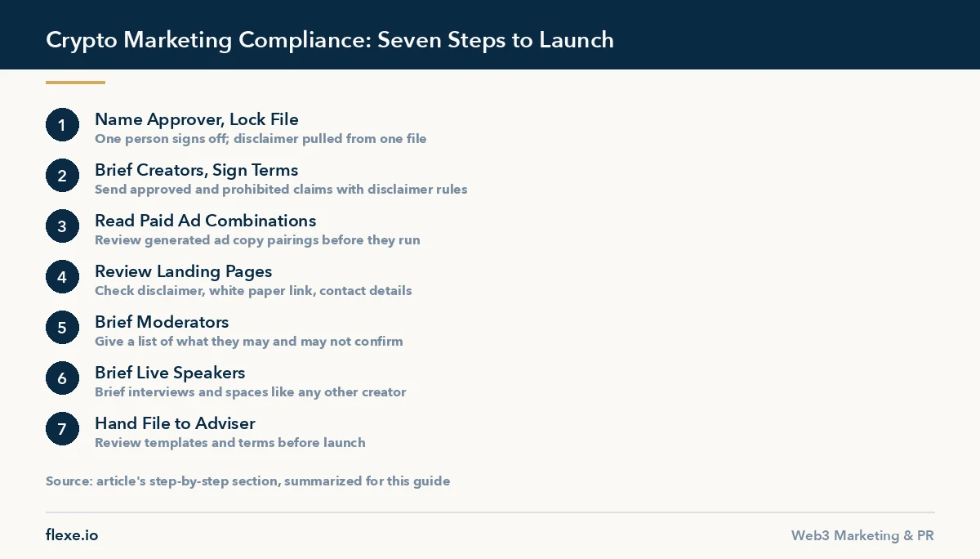
Task: Click the heading 'Hand File to Adviser'
Action: coord(175,423)
